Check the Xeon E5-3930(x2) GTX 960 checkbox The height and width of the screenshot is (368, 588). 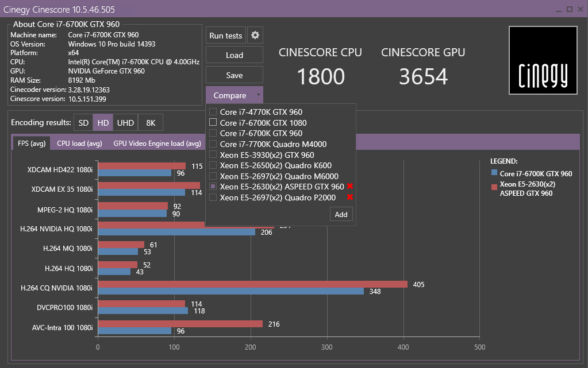(x=213, y=154)
